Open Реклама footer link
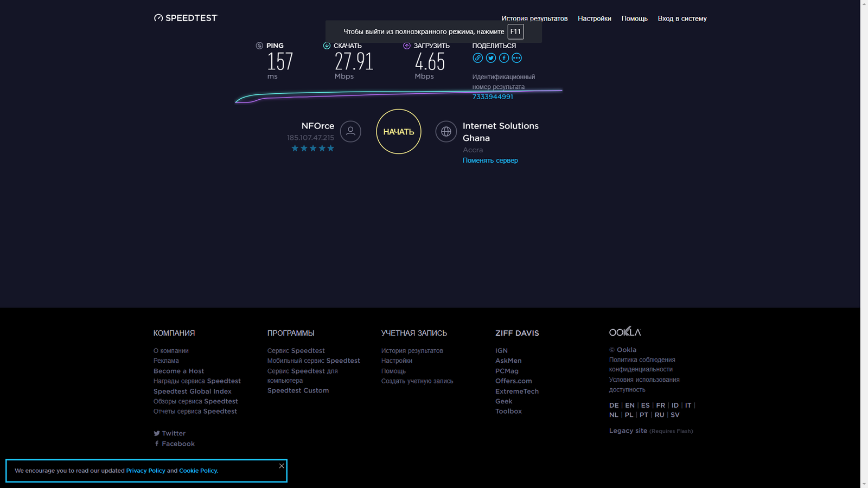This screenshot has width=868, height=488. [x=166, y=361]
